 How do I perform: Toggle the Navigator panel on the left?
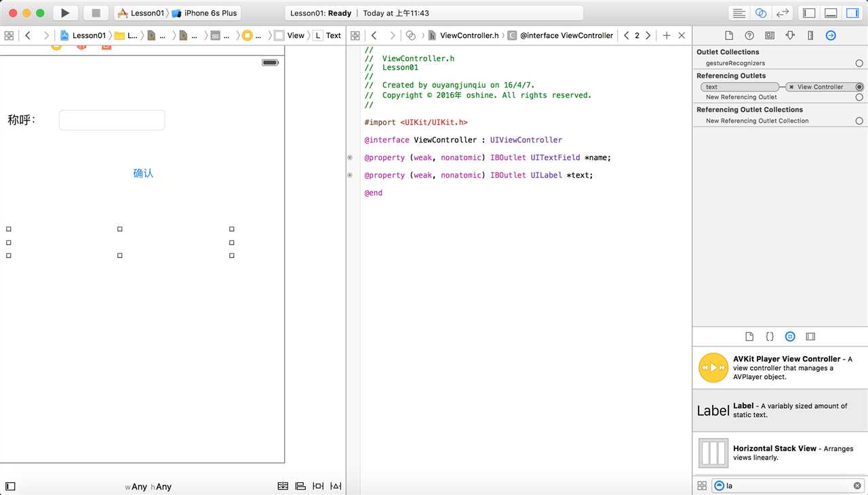coord(809,13)
